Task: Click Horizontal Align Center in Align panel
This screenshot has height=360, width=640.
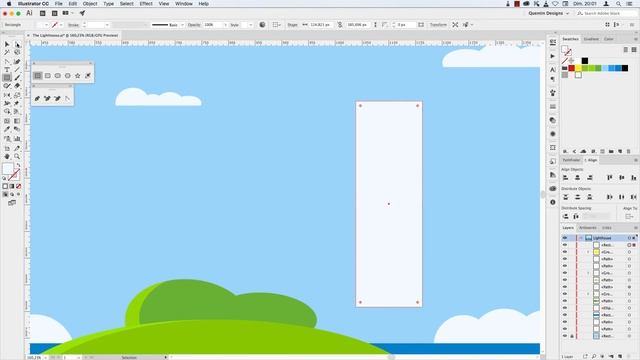Action: 578,178
